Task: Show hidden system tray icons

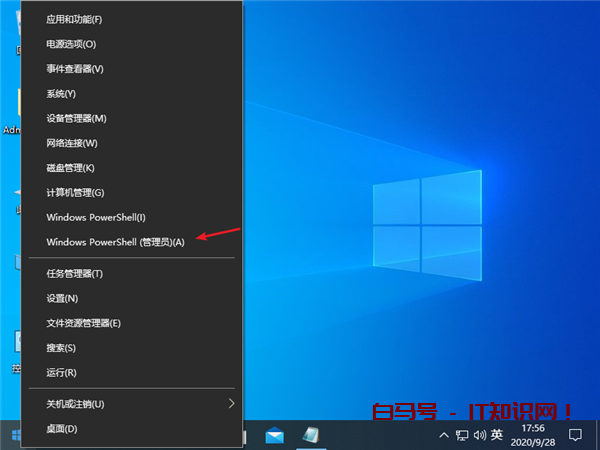Action: click(444, 436)
